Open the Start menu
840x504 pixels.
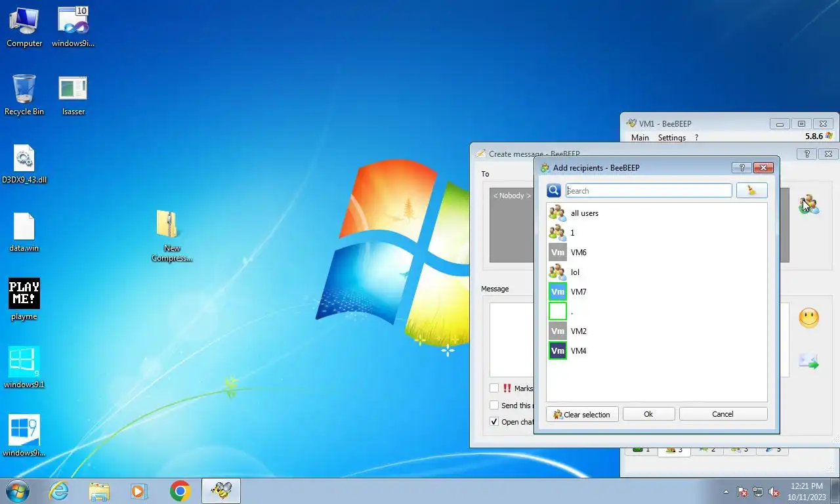click(x=17, y=491)
